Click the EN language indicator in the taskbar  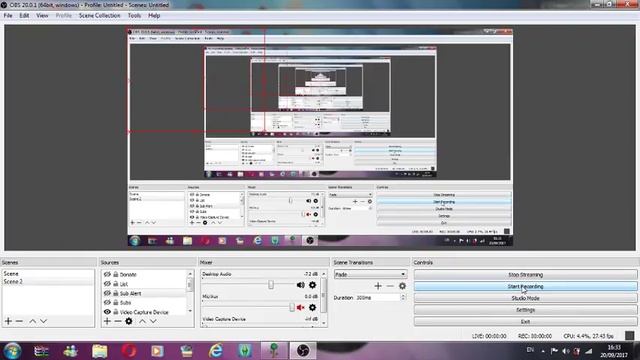(530, 350)
